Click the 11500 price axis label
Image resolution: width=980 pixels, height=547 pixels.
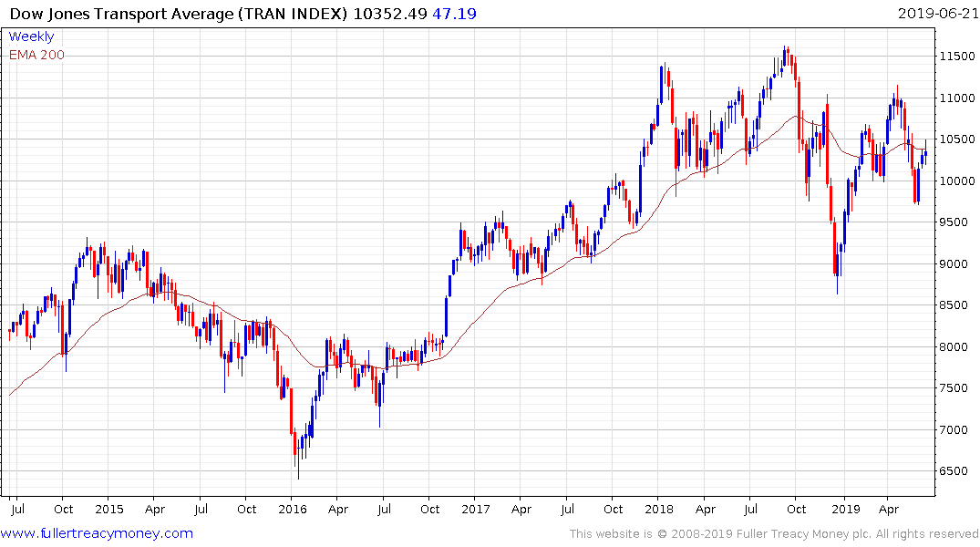(957, 57)
